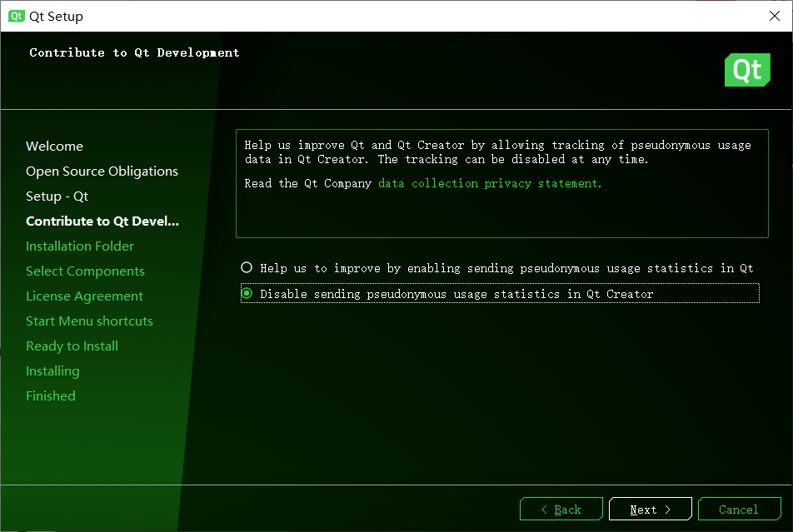Image resolution: width=793 pixels, height=532 pixels.
Task: Select the Select Components step
Action: (85, 271)
